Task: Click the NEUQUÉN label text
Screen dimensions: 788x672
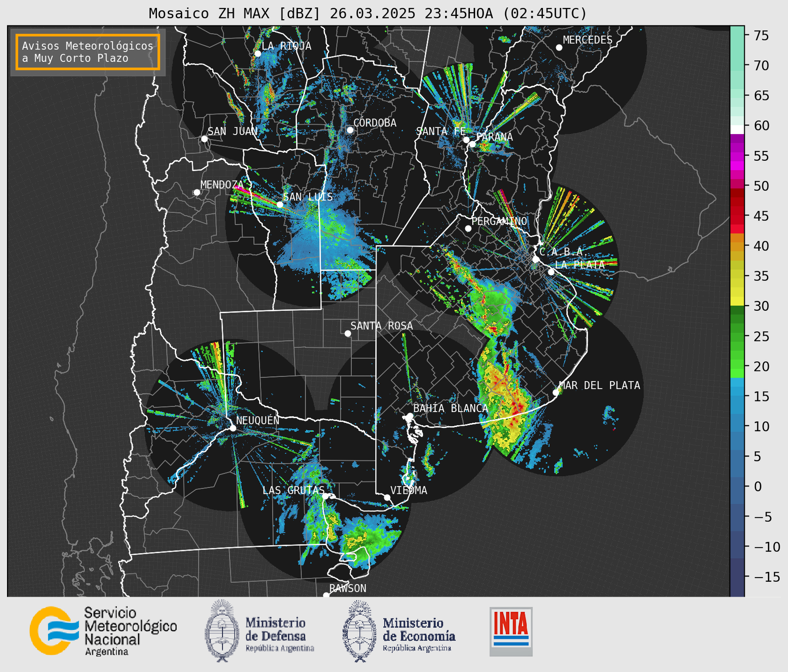Action: (x=258, y=421)
